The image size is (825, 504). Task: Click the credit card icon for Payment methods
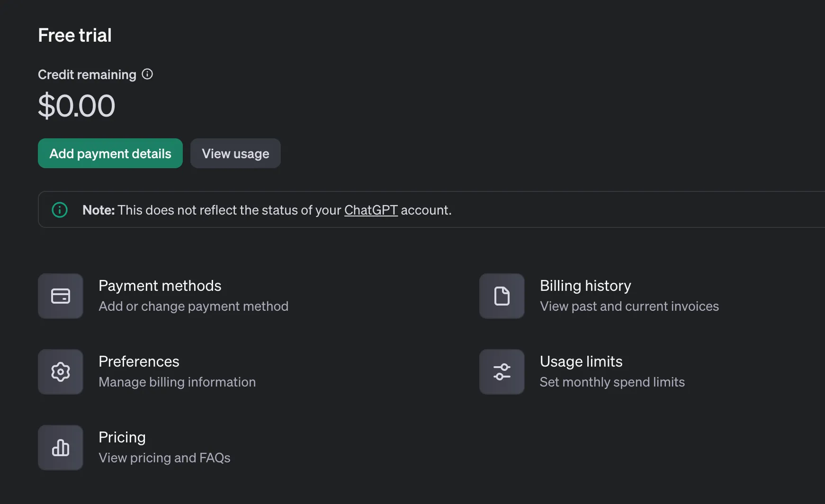click(x=61, y=296)
